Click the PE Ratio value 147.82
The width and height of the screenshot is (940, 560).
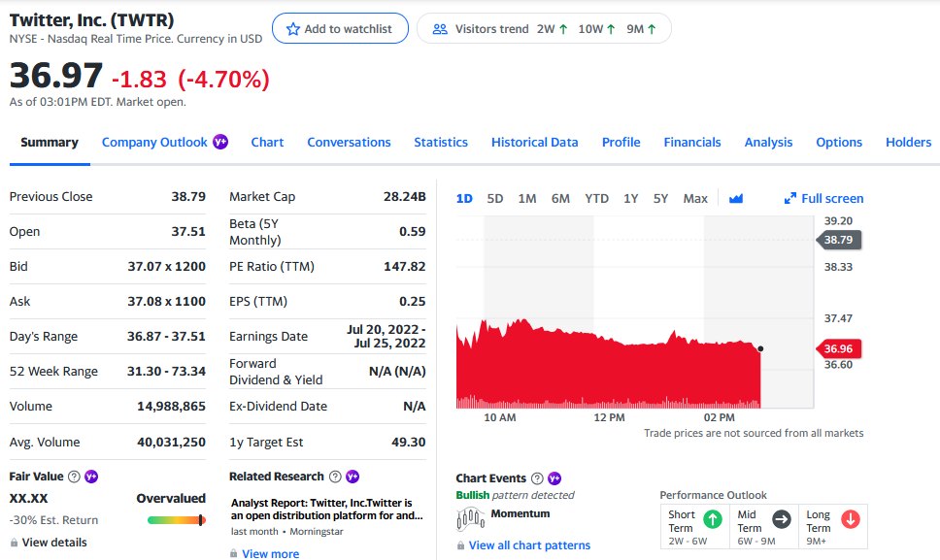[405, 267]
